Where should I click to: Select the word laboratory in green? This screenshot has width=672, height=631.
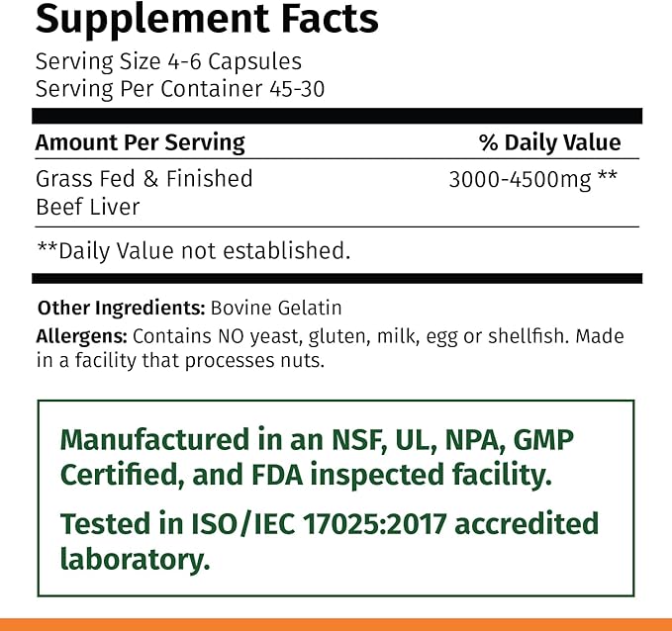135,559
